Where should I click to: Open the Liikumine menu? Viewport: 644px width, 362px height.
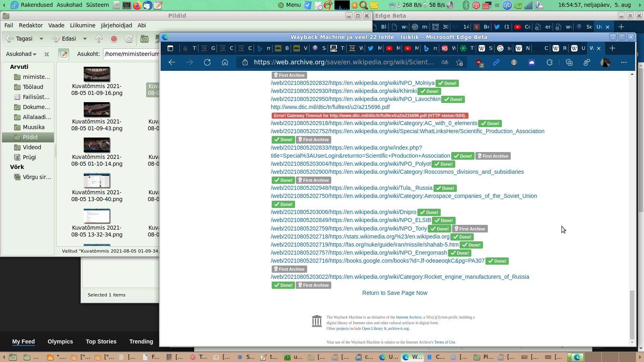83,25
